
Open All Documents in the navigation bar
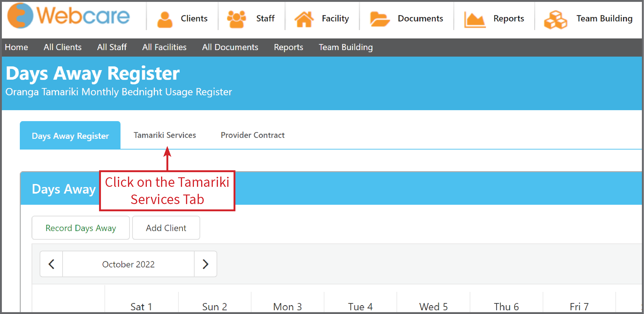230,47
